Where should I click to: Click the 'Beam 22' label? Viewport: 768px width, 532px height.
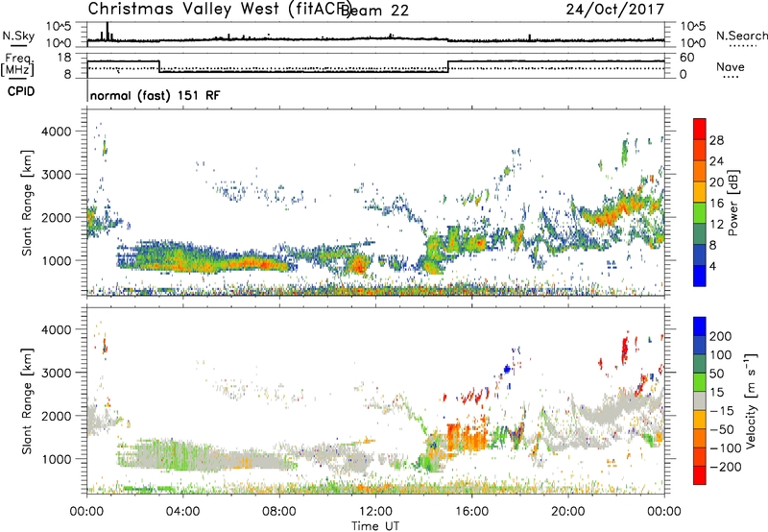pos(374,11)
